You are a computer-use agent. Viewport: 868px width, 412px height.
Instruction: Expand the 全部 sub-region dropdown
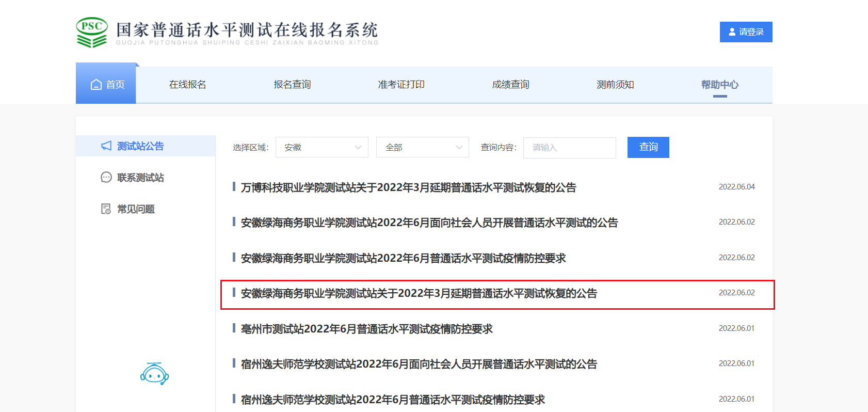tap(423, 147)
